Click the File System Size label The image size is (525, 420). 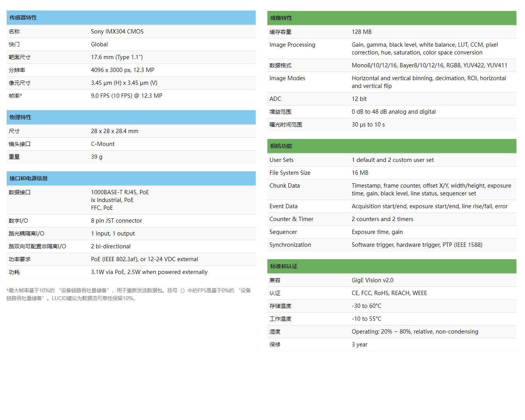(x=290, y=173)
